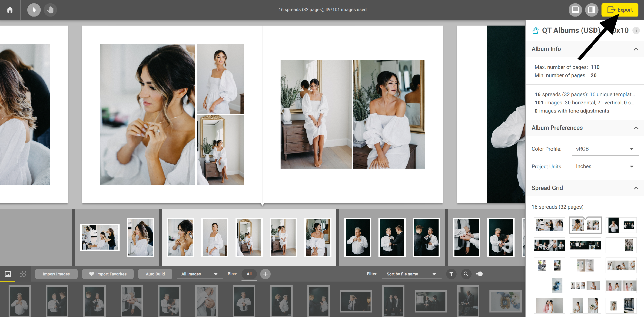
Task: Switch to the images view tab icon
Action: [8, 274]
